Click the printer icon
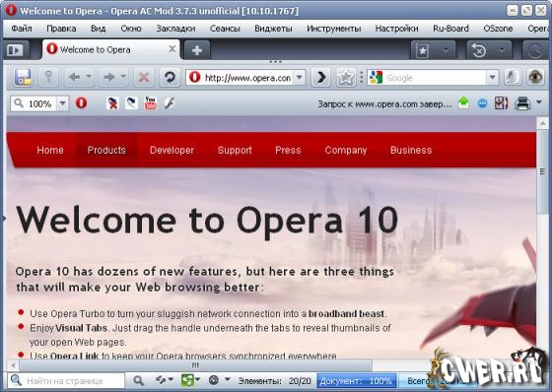552x392 pixels. tap(522, 103)
